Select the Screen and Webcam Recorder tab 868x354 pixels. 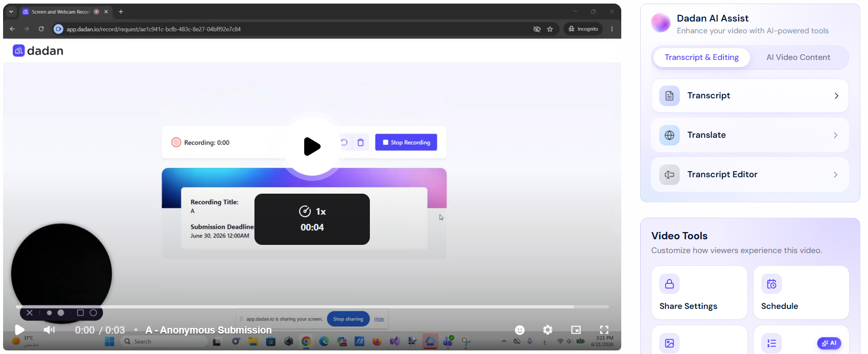pos(65,11)
